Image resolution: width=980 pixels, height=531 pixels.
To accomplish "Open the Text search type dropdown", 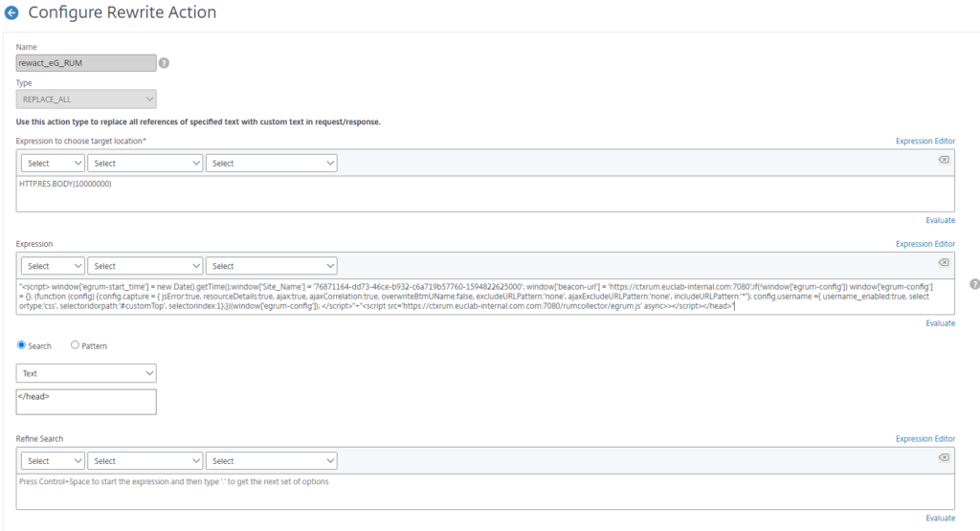I will (x=86, y=373).
